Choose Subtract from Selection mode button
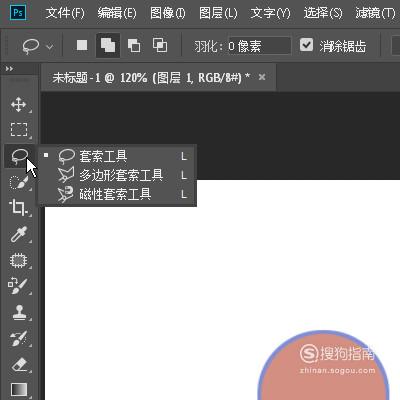Image resolution: width=400 pixels, height=400 pixels. [134, 45]
